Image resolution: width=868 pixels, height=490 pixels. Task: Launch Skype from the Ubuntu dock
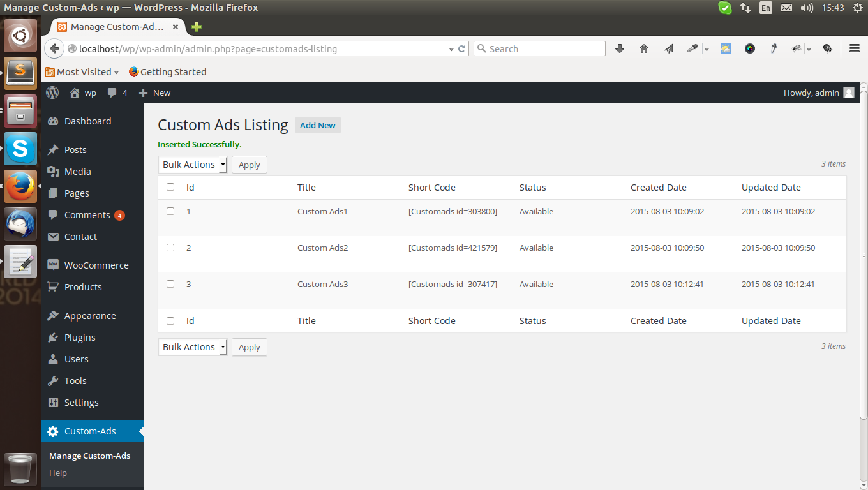(x=20, y=149)
